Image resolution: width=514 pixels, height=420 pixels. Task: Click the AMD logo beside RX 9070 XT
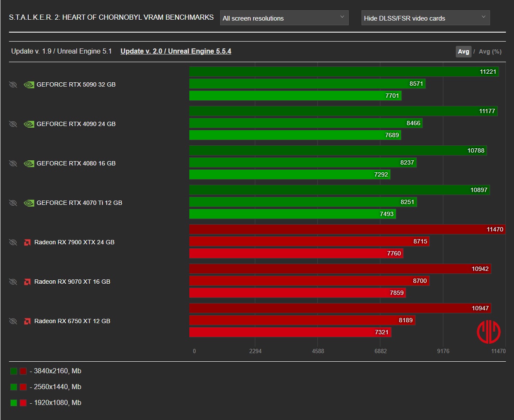[x=27, y=282]
